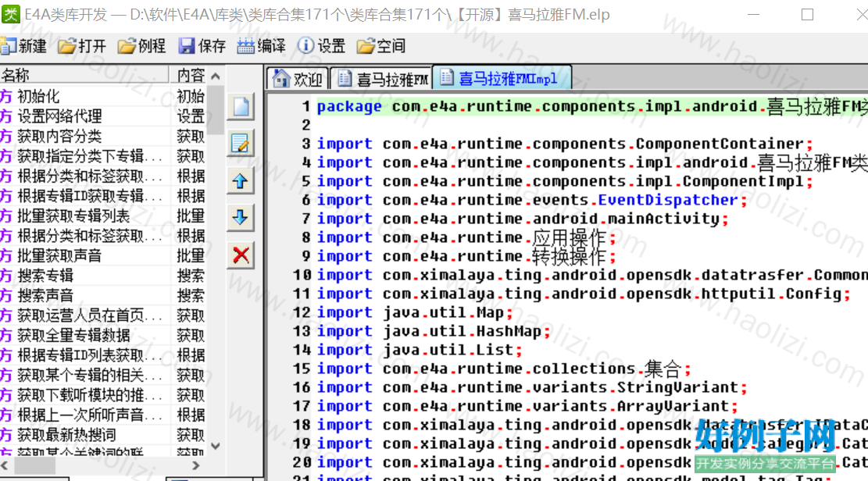The width and height of the screenshot is (868, 481).
Task: Open the 例程 examples folder button
Action: (142, 46)
